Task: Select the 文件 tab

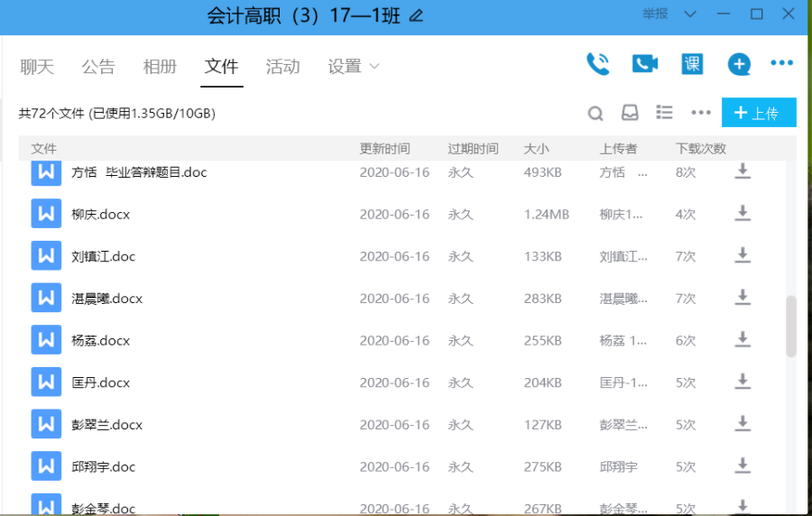Action: click(x=221, y=66)
